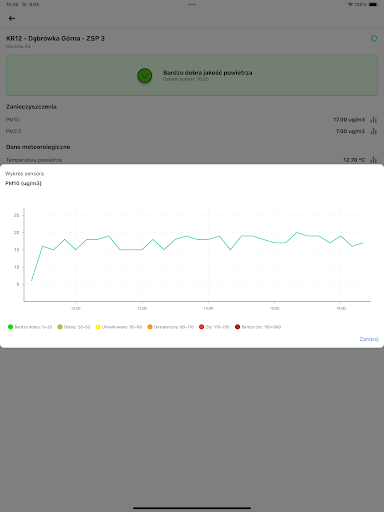Viewport: 384px width, 512px height.
Task: Select the olive green 'Dobry' legend dot
Action: [x=60, y=327]
